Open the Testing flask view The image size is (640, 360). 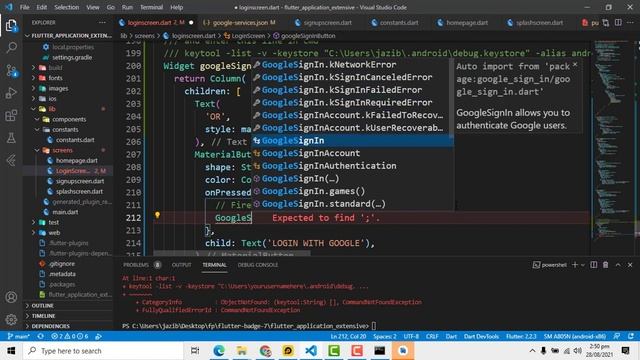tap(11, 138)
